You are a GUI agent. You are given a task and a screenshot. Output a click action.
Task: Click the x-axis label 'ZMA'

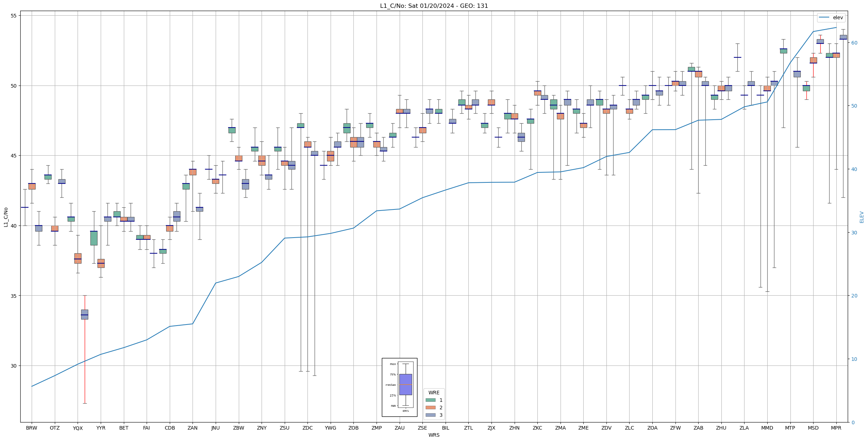point(561,428)
